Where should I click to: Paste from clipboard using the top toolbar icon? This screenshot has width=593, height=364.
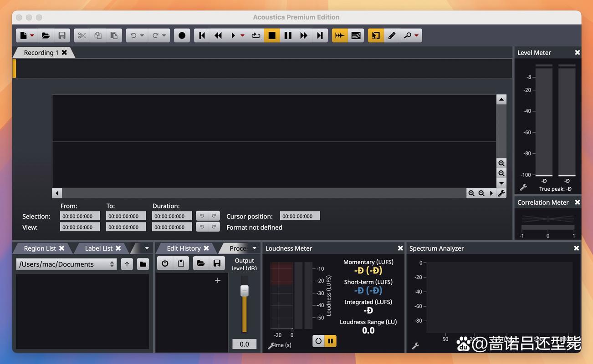pyautogui.click(x=114, y=35)
